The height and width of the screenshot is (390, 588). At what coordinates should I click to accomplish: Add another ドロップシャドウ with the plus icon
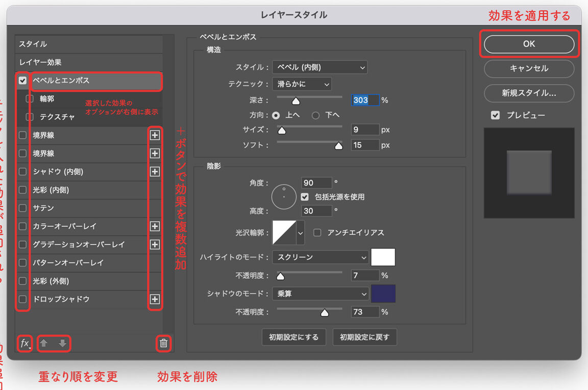155,299
